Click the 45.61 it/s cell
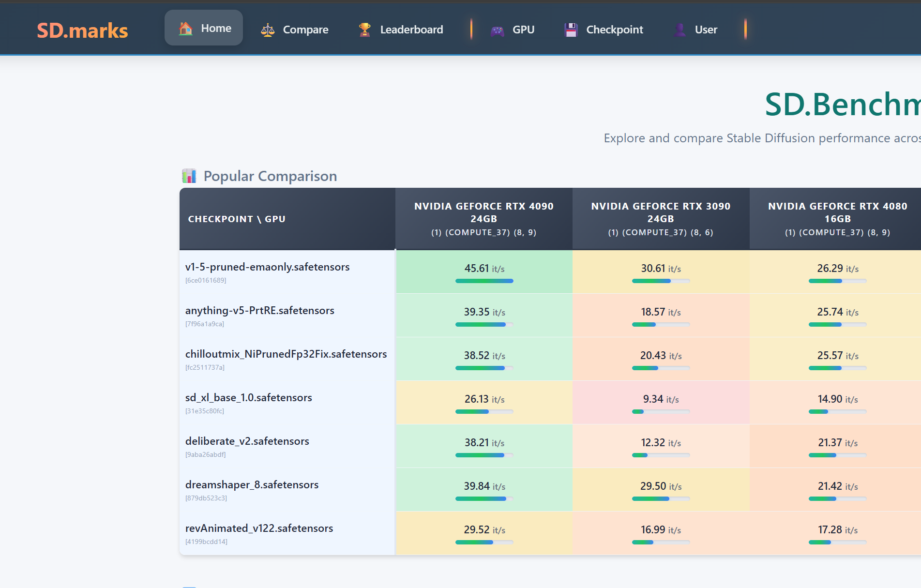This screenshot has width=921, height=588. coord(484,271)
